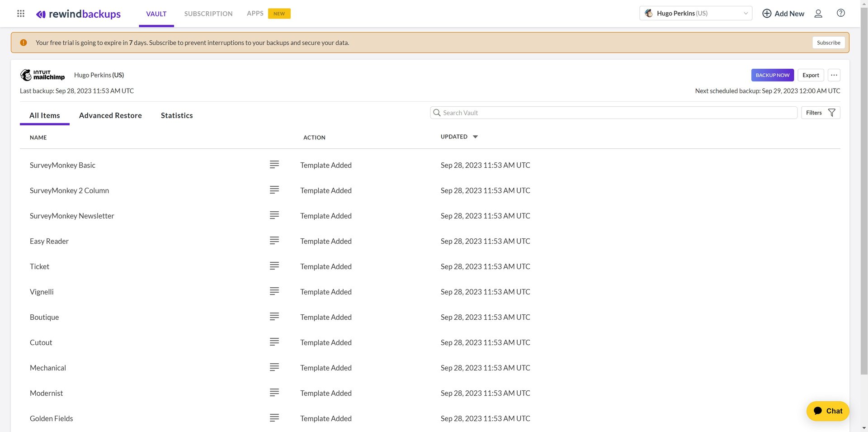The width and height of the screenshot is (868, 432).
Task: Open the Add New menu
Action: pos(783,14)
